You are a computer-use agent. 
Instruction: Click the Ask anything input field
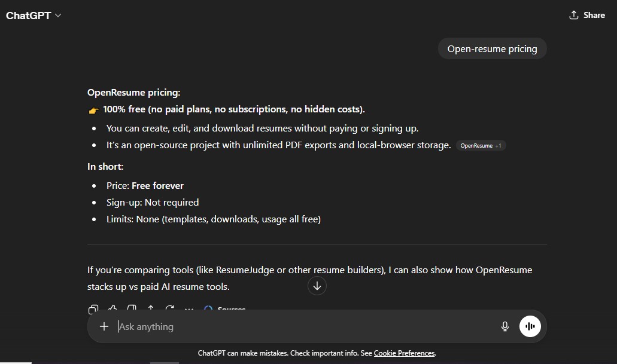[239, 326]
